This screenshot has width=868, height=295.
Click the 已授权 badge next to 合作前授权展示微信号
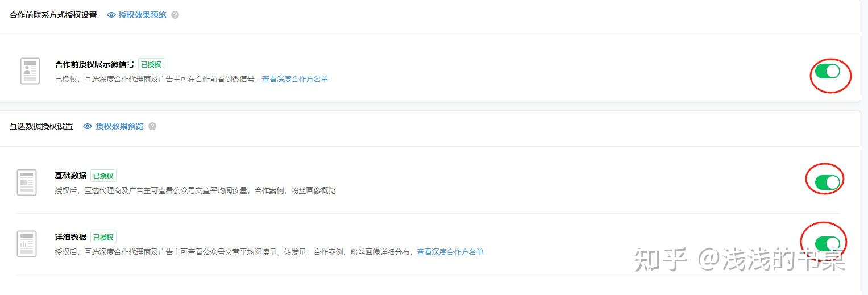[151, 65]
